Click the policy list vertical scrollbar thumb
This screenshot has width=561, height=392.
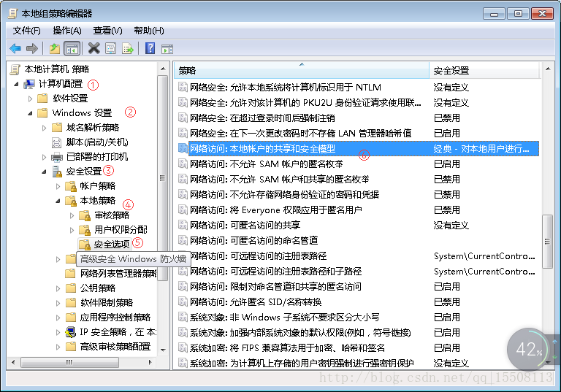click(547, 242)
